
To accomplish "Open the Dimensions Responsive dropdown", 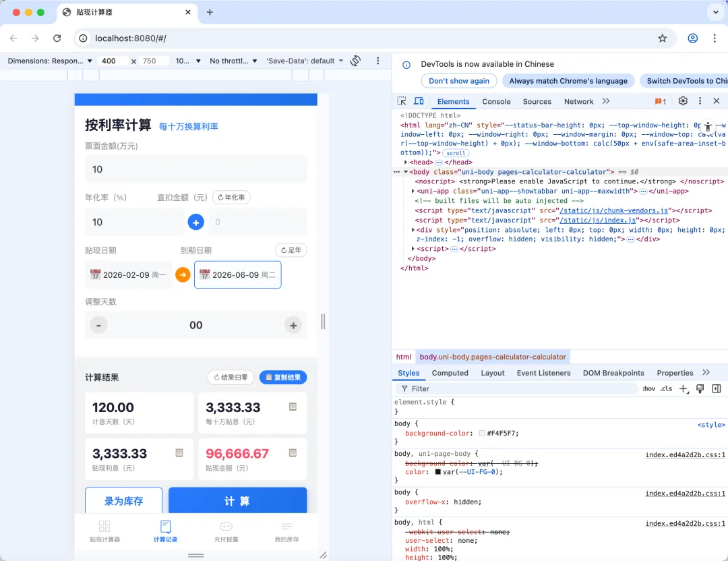I will [x=49, y=61].
